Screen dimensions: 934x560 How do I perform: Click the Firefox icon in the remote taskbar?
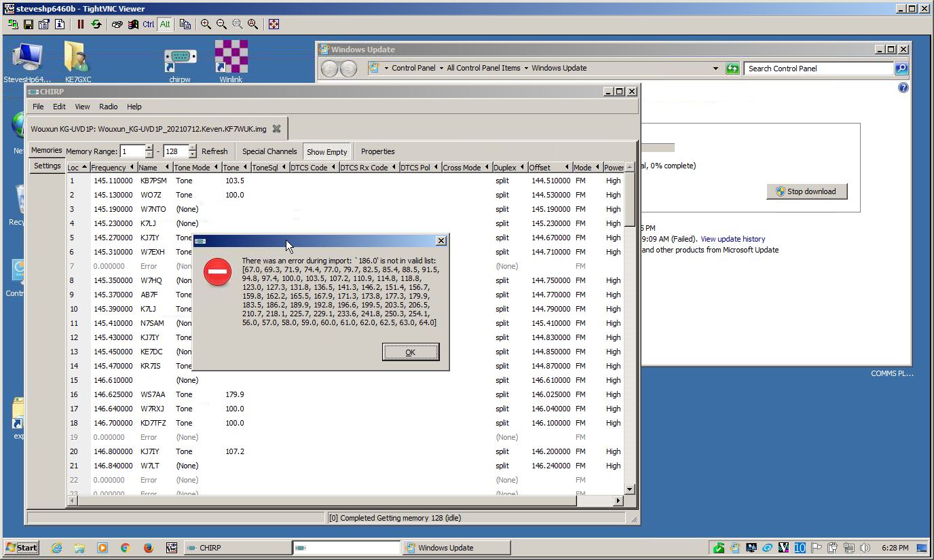tap(148, 548)
